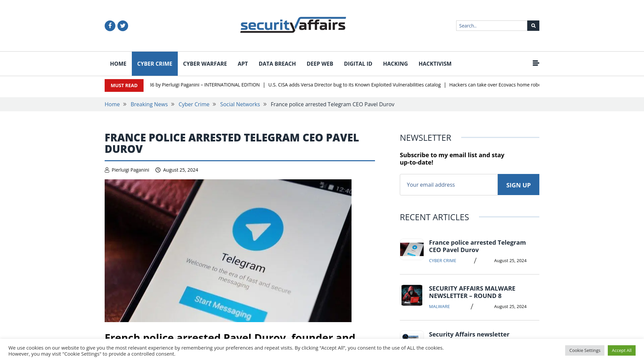This screenshot has width=644, height=362.
Task: Click into the email address input field
Action: click(x=448, y=184)
